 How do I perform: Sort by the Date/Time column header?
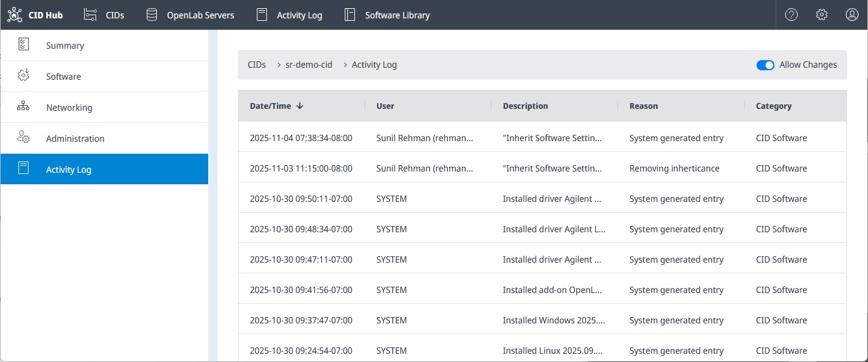[x=270, y=106]
